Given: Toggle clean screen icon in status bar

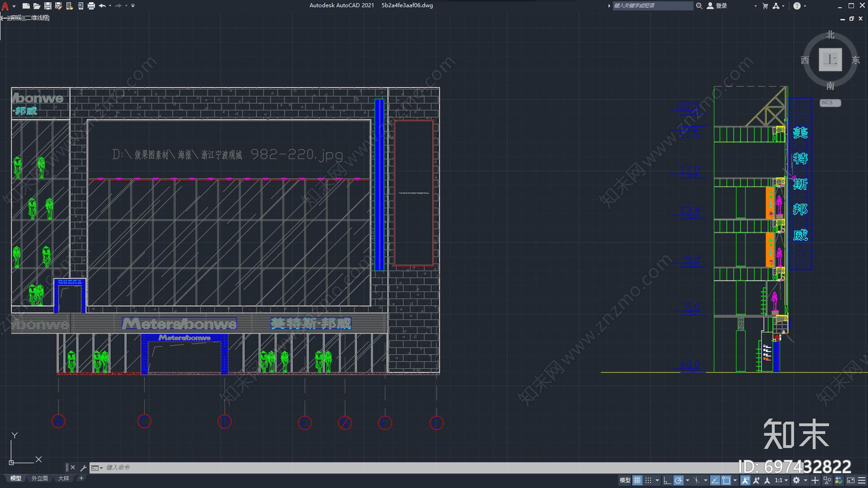Looking at the screenshot, I should tap(851, 480).
